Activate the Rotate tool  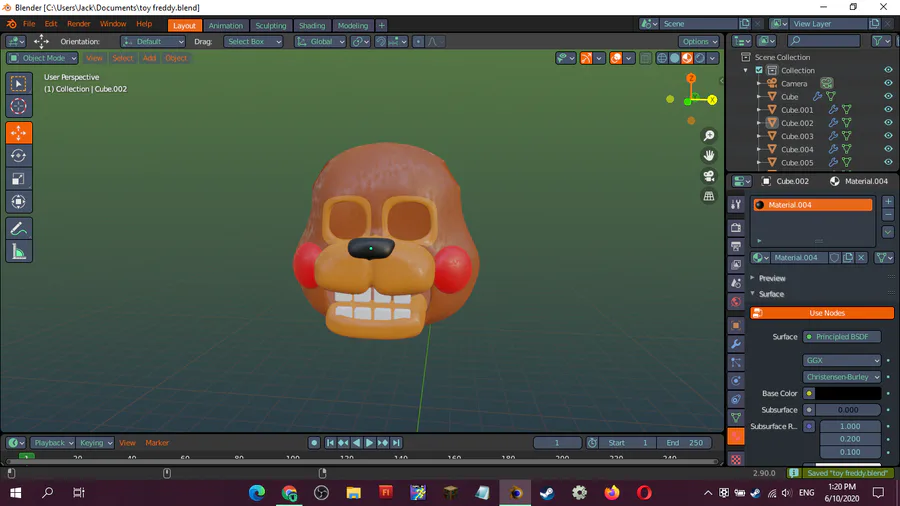pyautogui.click(x=18, y=155)
